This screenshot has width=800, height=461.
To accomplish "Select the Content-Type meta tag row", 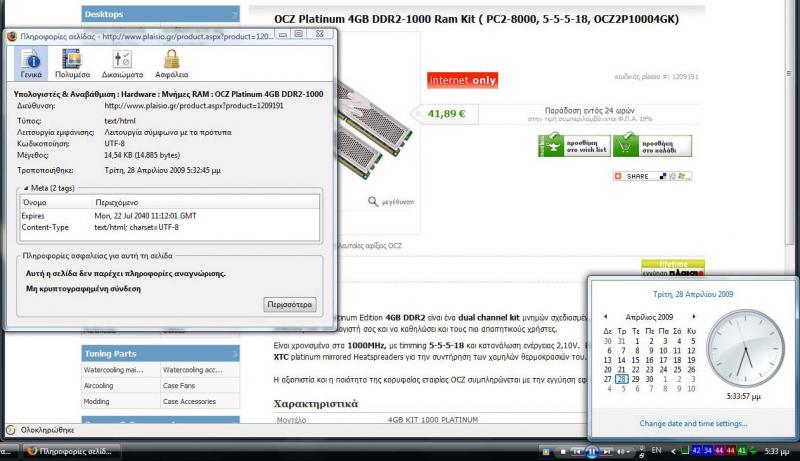I will (x=170, y=227).
